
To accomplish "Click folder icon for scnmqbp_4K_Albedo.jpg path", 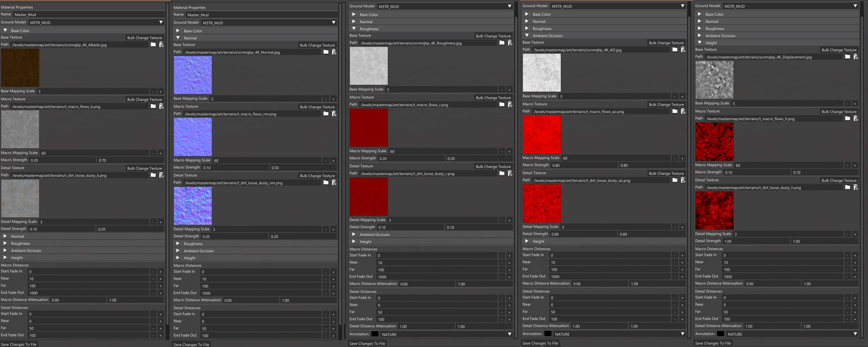I will [153, 44].
